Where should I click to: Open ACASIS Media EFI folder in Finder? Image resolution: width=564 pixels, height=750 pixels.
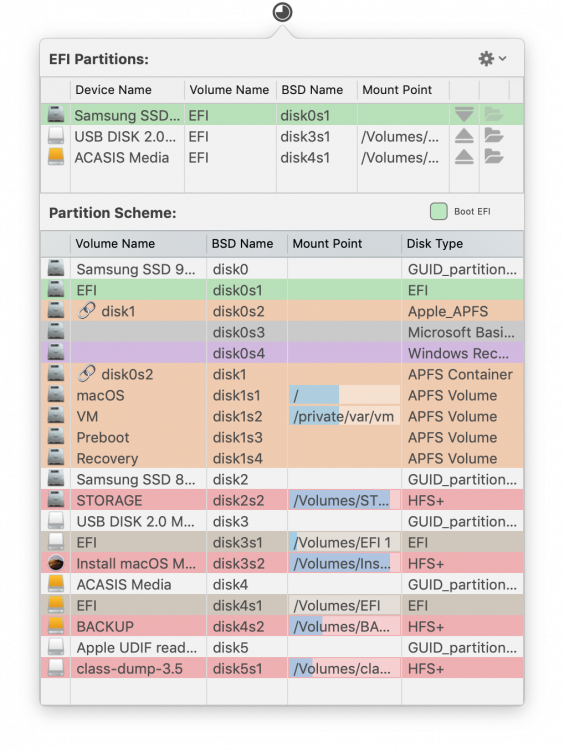[494, 157]
